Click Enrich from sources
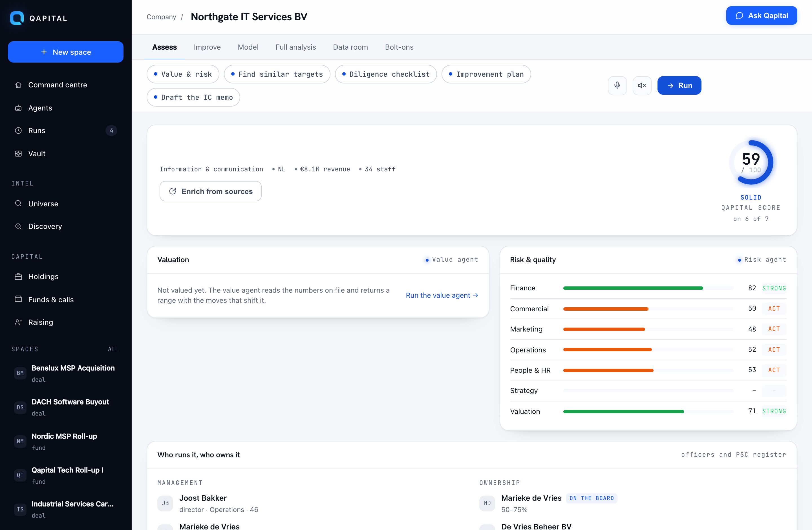The height and width of the screenshot is (530, 812). pyautogui.click(x=211, y=191)
